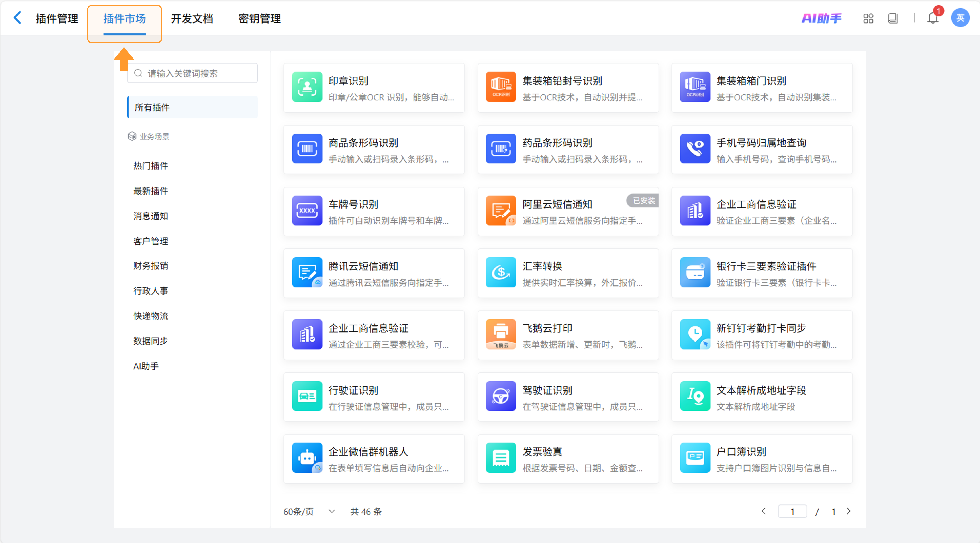
Task: Select 快递物流 category in sidebar
Action: [151, 316]
